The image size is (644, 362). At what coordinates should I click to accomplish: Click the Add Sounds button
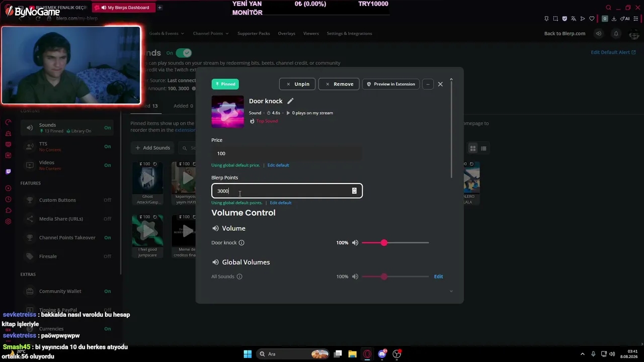click(x=153, y=148)
